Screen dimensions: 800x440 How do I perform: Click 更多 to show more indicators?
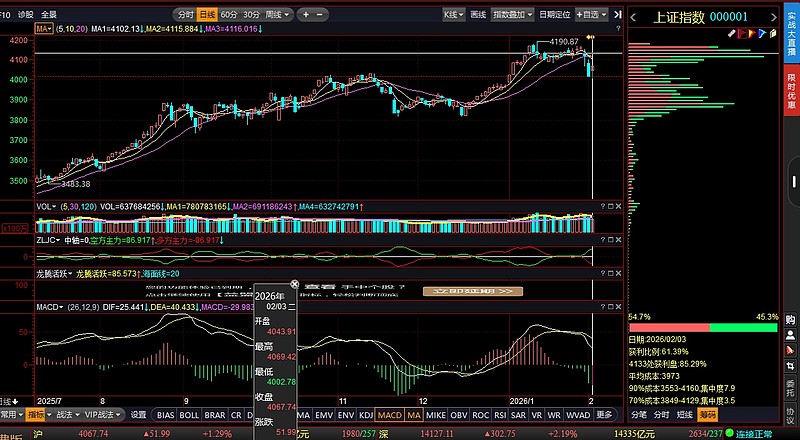click(x=604, y=414)
